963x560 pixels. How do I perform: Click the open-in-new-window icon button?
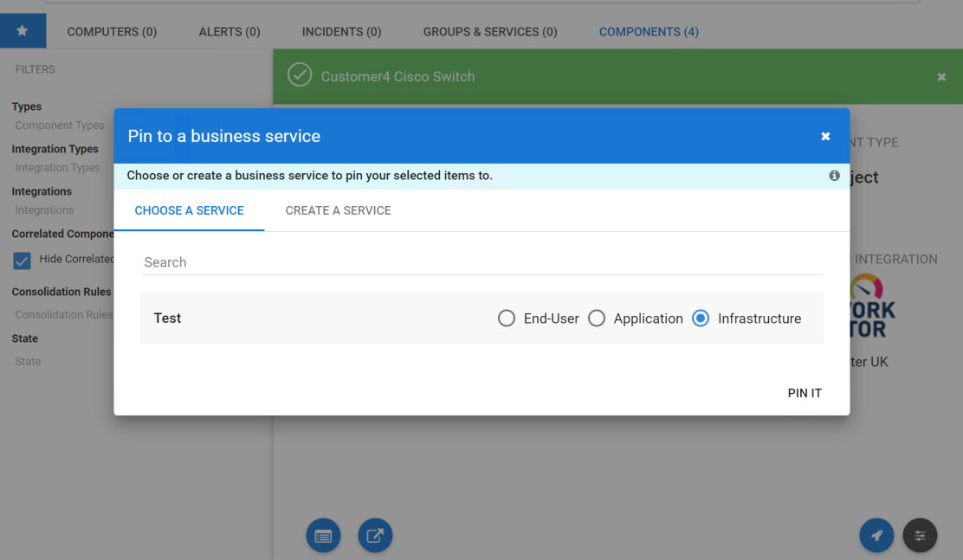[375, 536]
